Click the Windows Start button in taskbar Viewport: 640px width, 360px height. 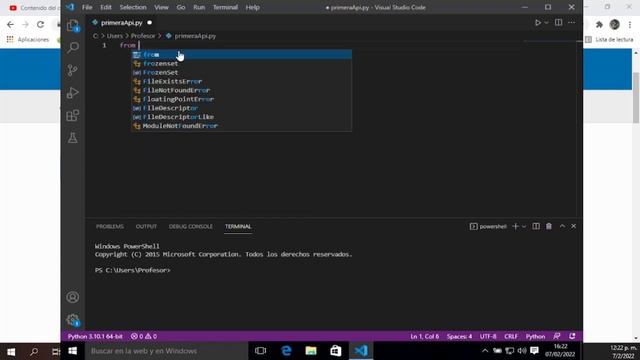pyautogui.click(x=73, y=351)
